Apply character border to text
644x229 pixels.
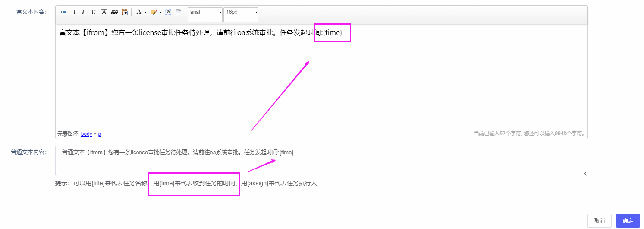tap(104, 12)
